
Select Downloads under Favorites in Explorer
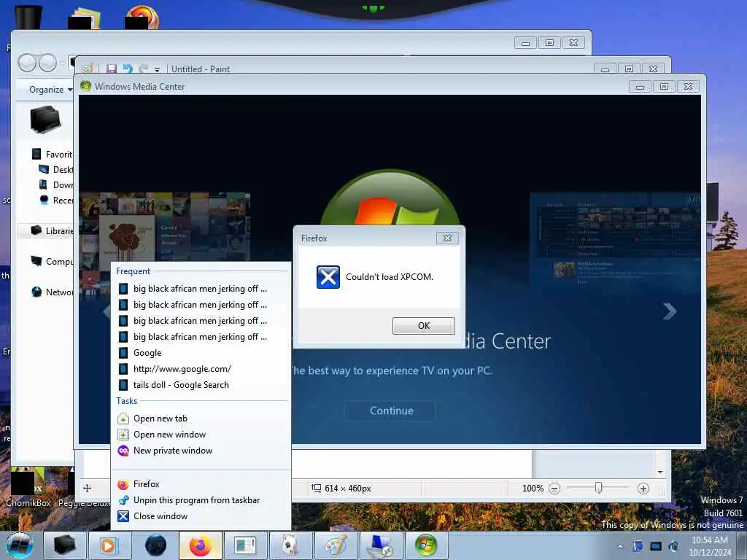coord(56,184)
